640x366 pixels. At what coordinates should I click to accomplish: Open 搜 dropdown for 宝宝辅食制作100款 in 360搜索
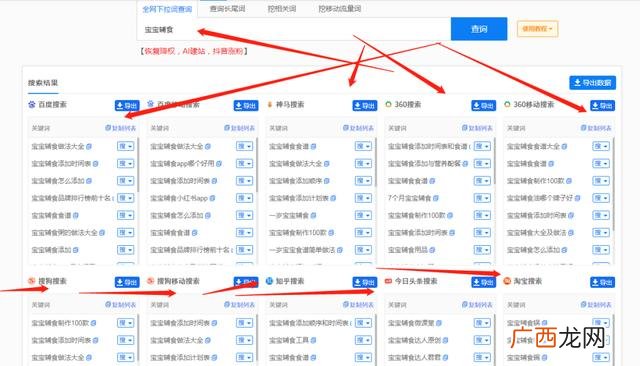point(482,215)
